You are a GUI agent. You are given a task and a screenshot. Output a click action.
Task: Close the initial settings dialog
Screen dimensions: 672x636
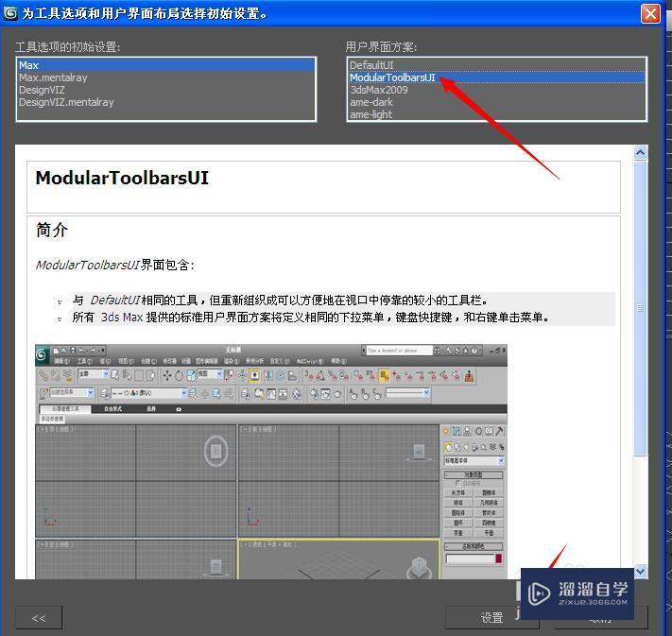[650, 13]
